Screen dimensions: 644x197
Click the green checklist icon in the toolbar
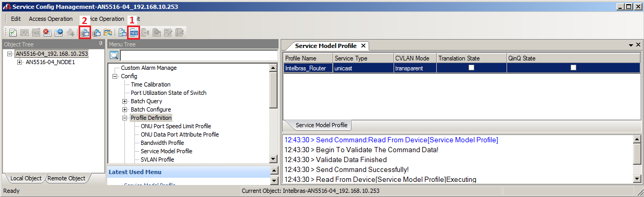pyautogui.click(x=13, y=32)
